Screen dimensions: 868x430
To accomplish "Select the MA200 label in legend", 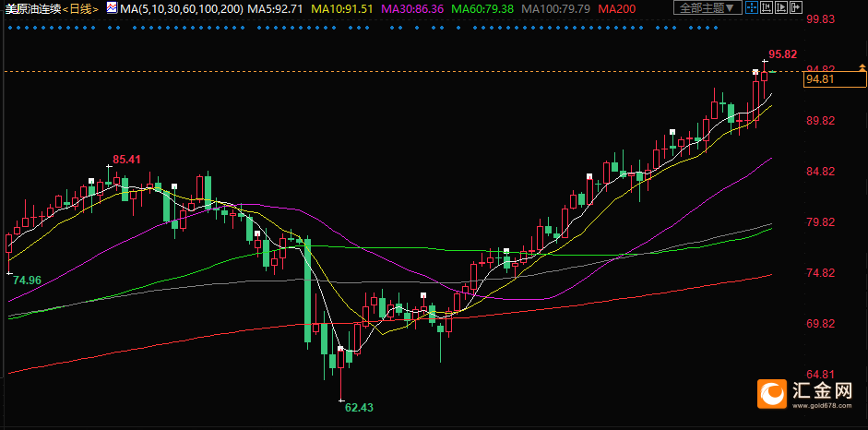I will click(617, 9).
